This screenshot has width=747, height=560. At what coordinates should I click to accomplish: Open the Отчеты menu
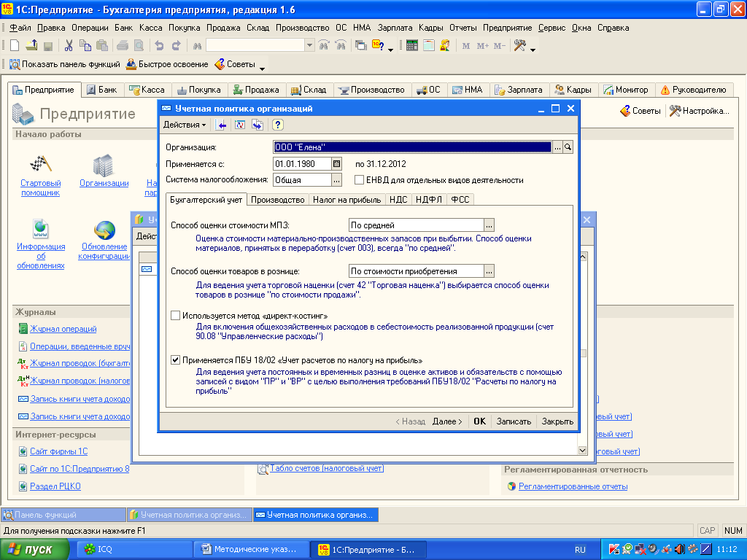[462, 28]
